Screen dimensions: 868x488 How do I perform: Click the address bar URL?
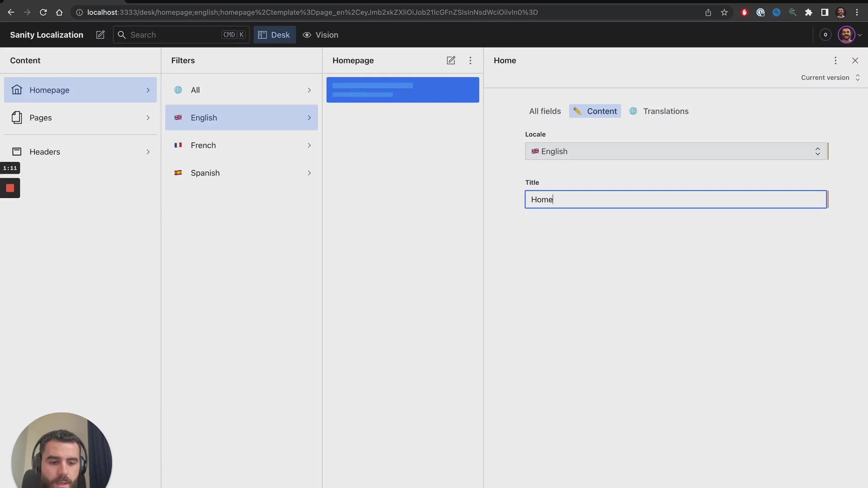click(x=312, y=12)
